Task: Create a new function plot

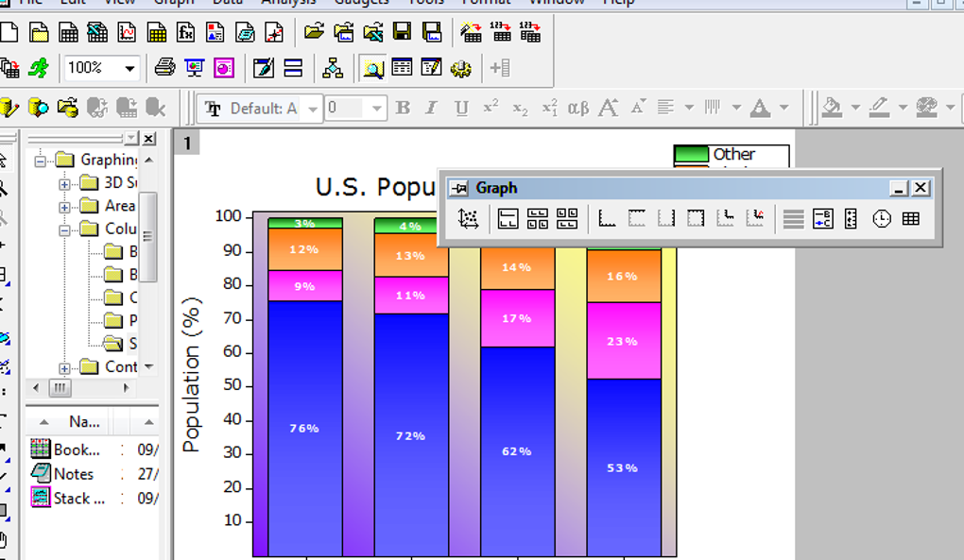Action: pyautogui.click(x=185, y=32)
